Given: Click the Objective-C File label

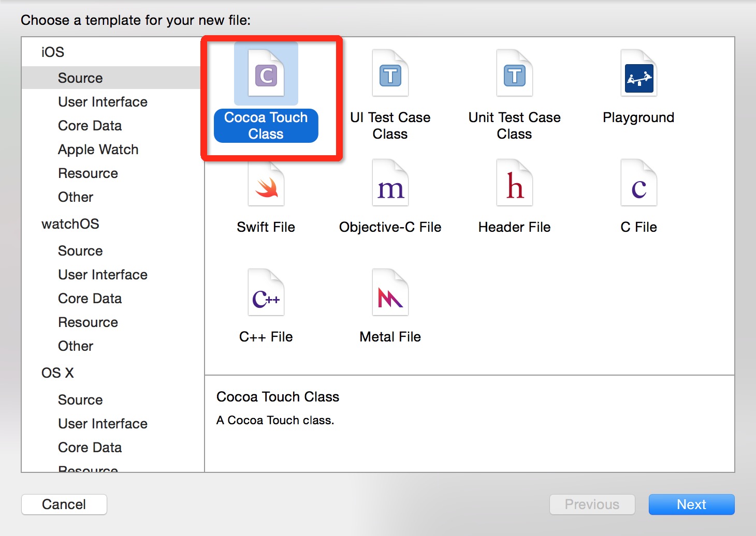Looking at the screenshot, I should 390,227.
